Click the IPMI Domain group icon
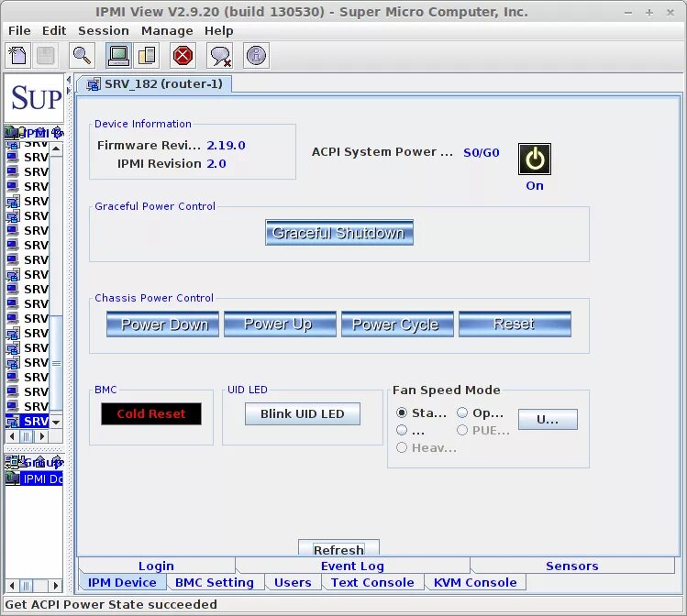687x616 pixels. point(13,478)
